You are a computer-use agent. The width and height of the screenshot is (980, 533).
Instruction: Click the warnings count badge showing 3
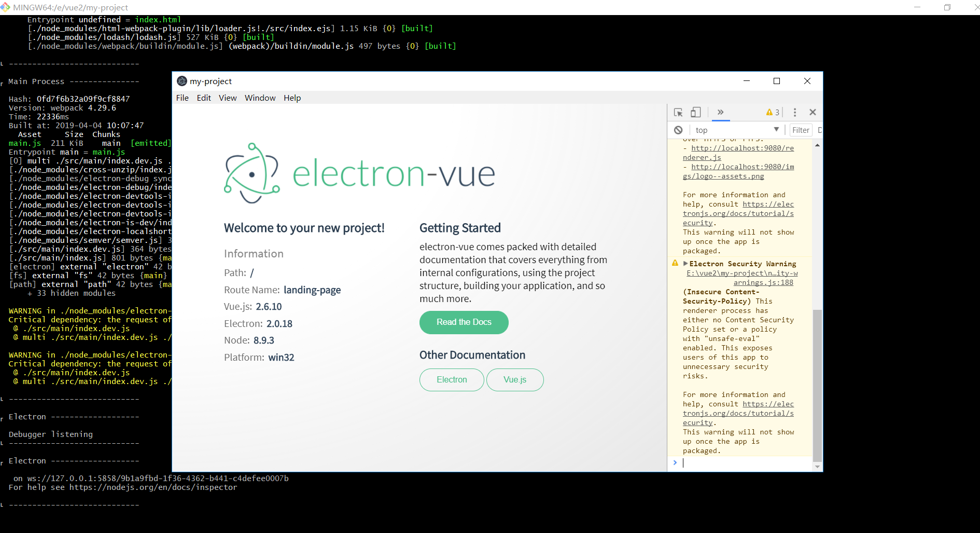coord(772,112)
